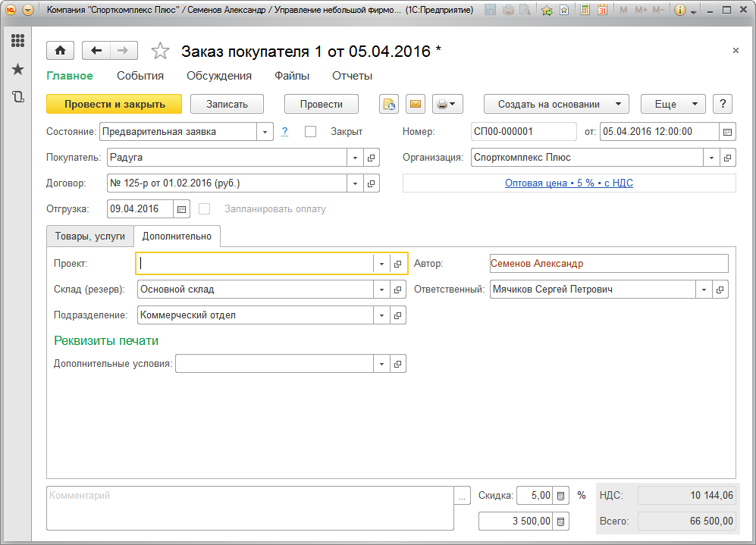
Task: Click the Автор field Семенов Александр
Action: click(609, 264)
